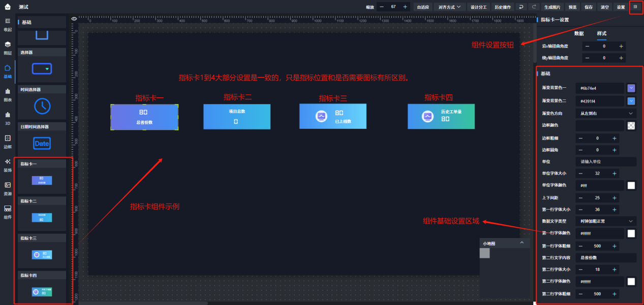Select the Date 日期时间选择器 component icon
This screenshot has width=644, height=305.
coord(42,143)
